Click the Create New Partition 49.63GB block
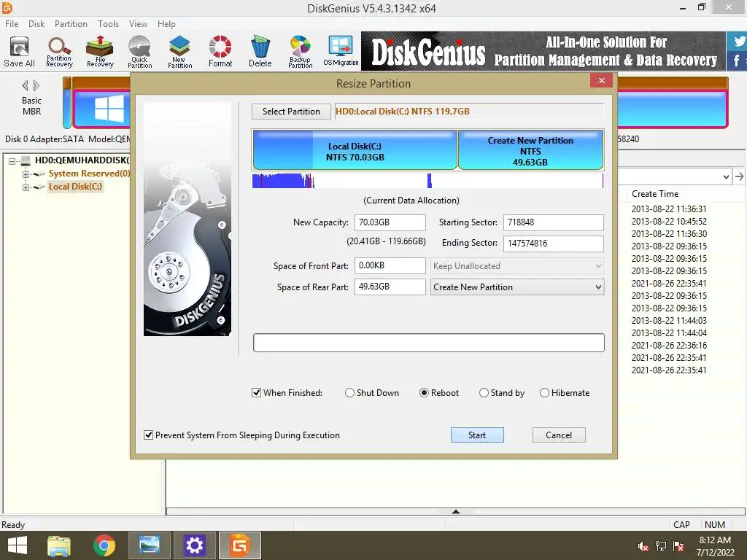This screenshot has width=747, height=560. 530,150
